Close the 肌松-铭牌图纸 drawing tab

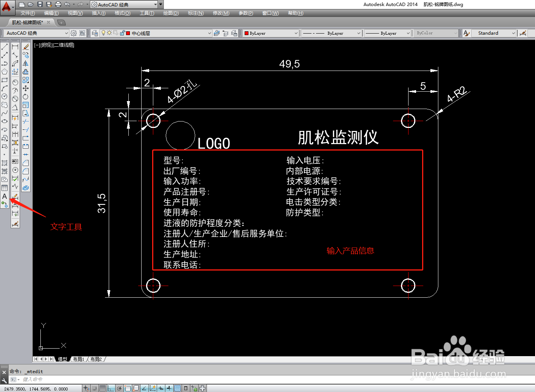48,23
